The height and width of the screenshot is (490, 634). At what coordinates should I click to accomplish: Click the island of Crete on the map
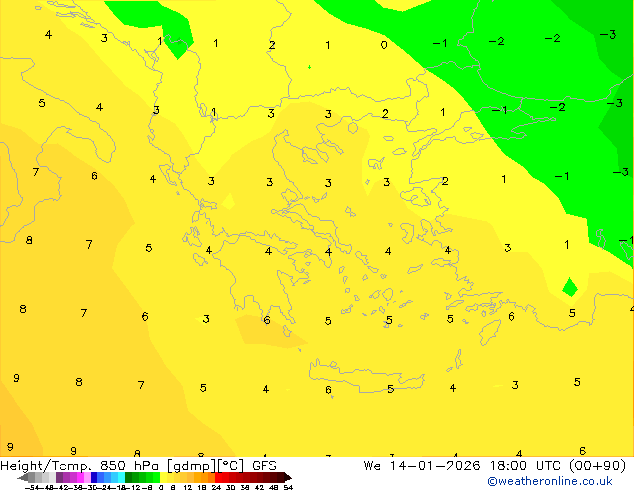point(366,375)
